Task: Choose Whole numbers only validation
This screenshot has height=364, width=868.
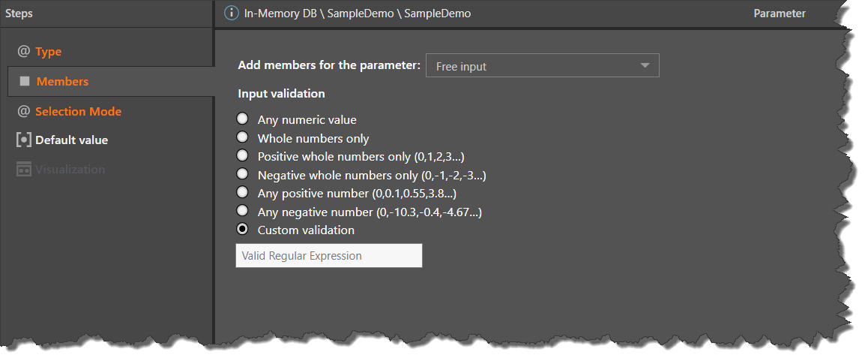Action: point(242,137)
